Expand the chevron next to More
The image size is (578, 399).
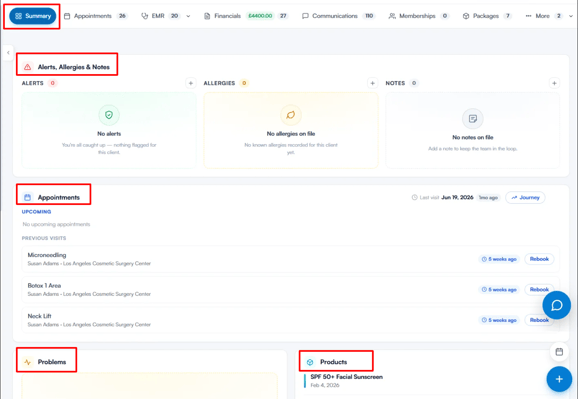[571, 16]
